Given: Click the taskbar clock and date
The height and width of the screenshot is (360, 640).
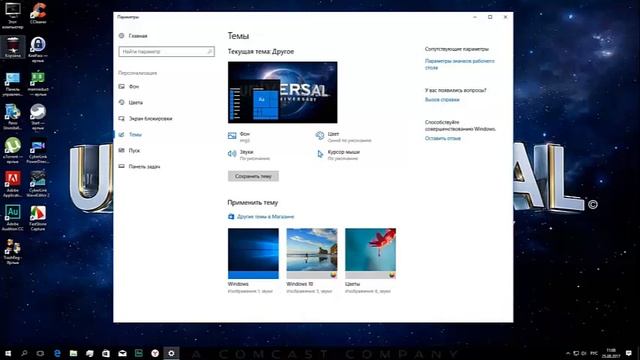Looking at the screenshot, I should [611, 353].
